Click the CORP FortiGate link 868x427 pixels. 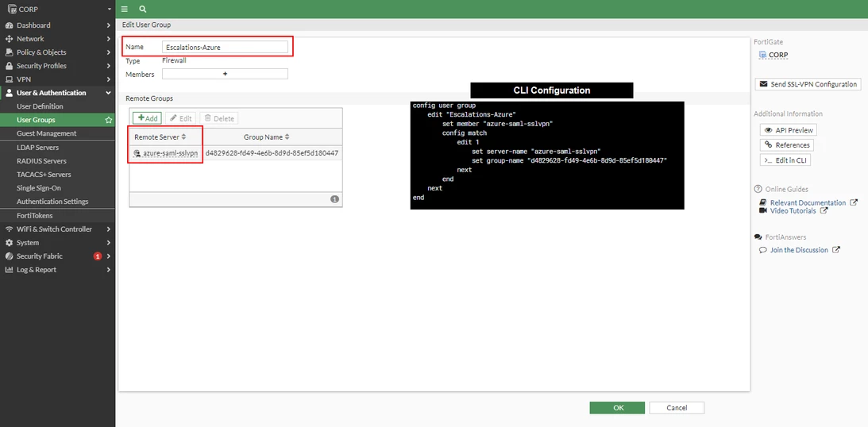coord(778,55)
